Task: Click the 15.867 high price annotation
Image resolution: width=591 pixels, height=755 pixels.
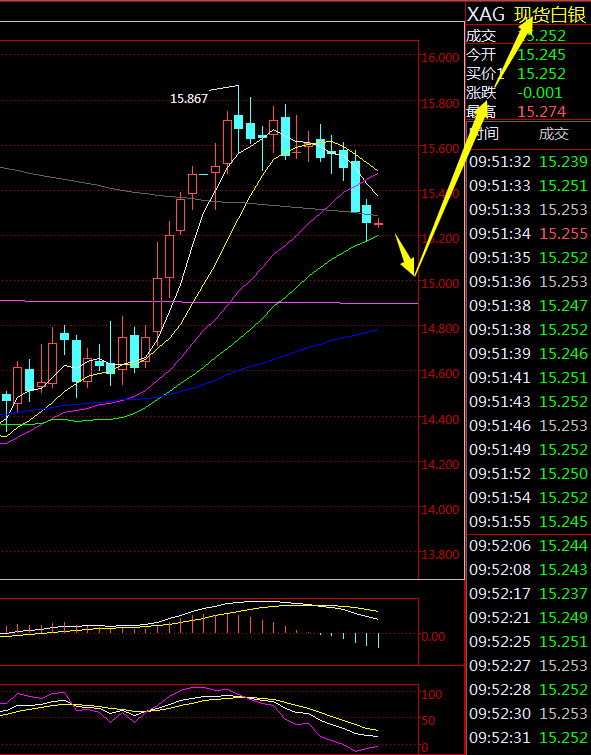Action: coord(189,99)
